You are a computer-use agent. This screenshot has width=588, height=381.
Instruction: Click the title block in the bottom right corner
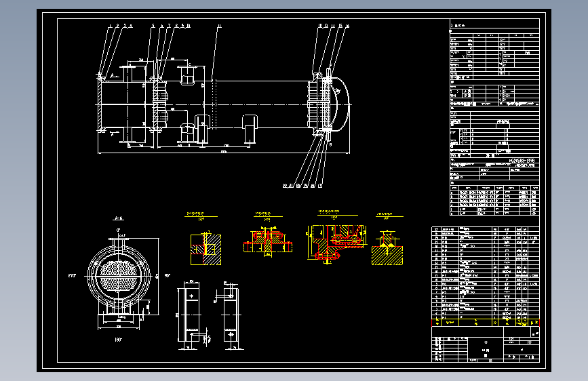coord(486,344)
